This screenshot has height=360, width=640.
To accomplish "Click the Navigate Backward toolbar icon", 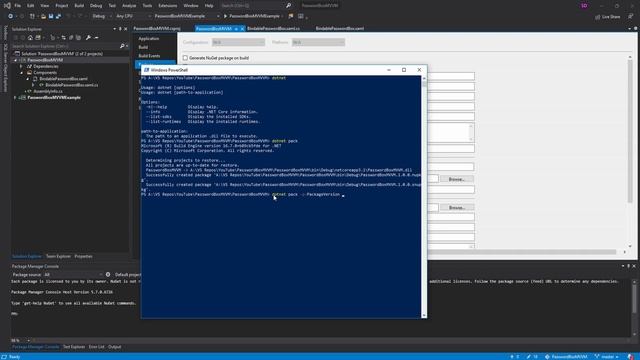I will click(10, 16).
